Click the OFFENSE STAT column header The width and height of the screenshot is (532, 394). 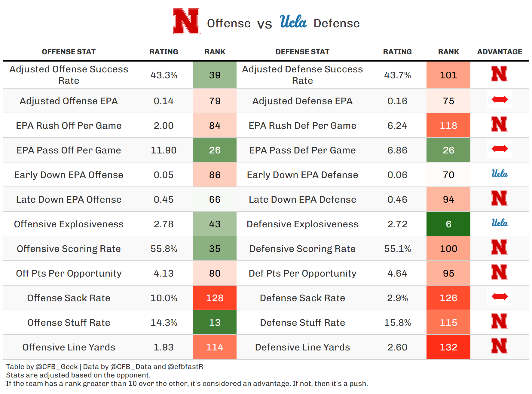point(69,52)
